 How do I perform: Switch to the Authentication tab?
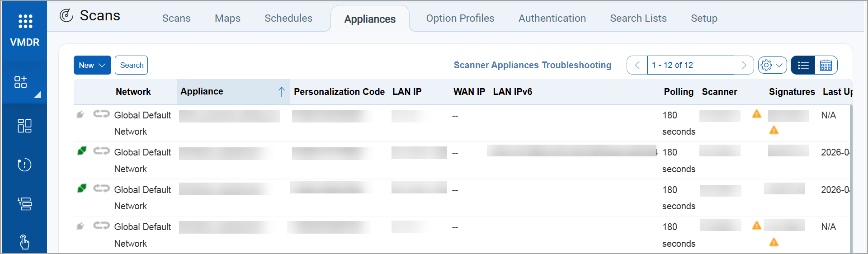[552, 18]
